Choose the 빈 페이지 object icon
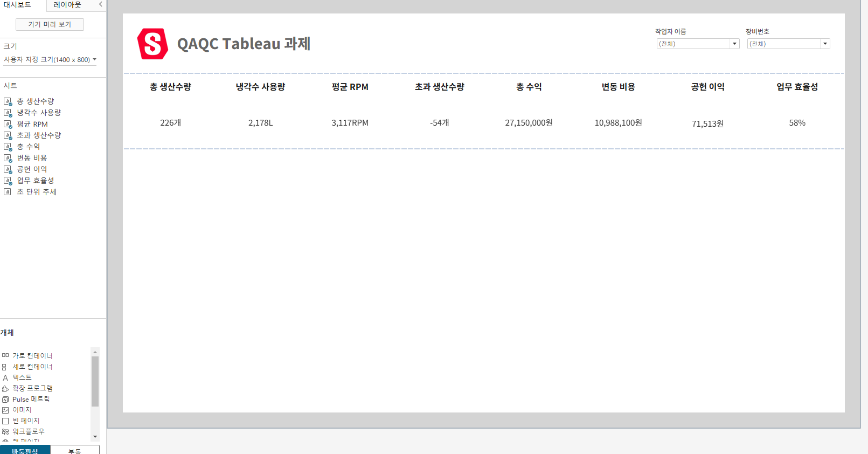 click(x=5, y=421)
